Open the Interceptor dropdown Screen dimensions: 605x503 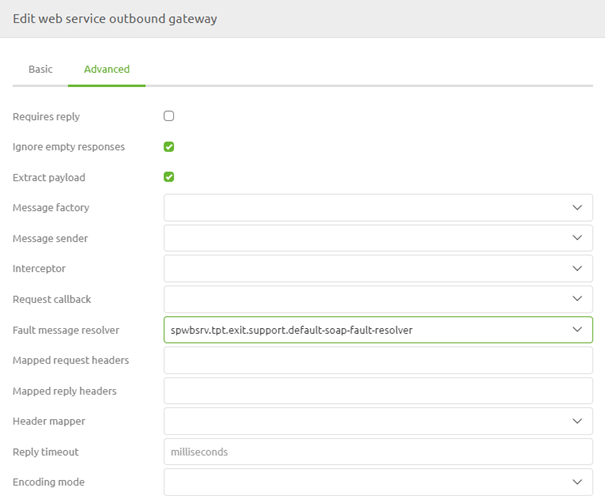tap(378, 268)
